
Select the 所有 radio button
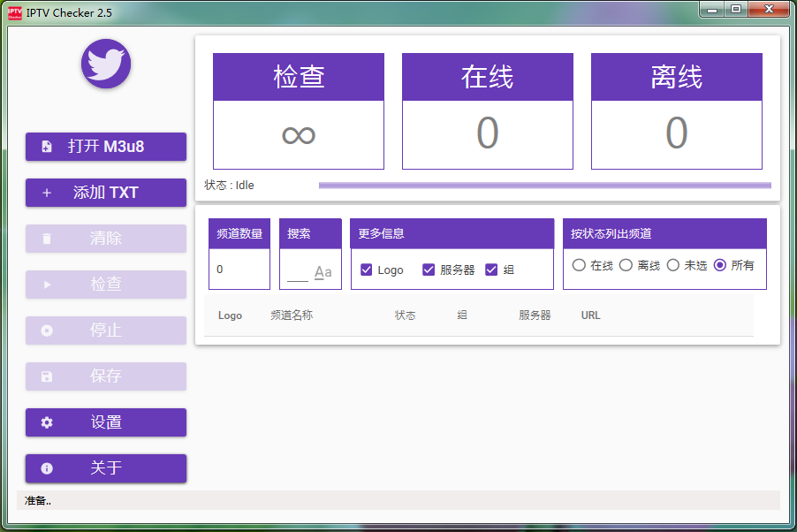tap(720, 265)
